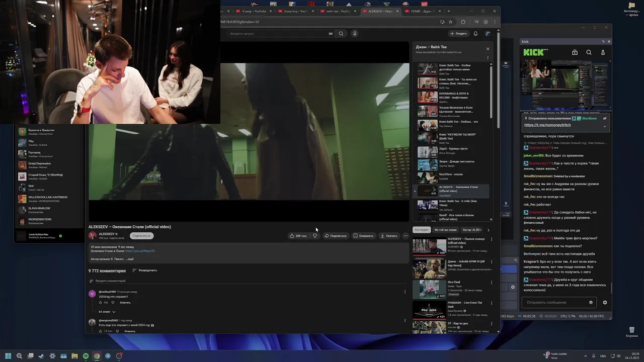This screenshot has width=644, height=362.
Task: Bookmark this page with the star icon
Action: pyautogui.click(x=450, y=22)
